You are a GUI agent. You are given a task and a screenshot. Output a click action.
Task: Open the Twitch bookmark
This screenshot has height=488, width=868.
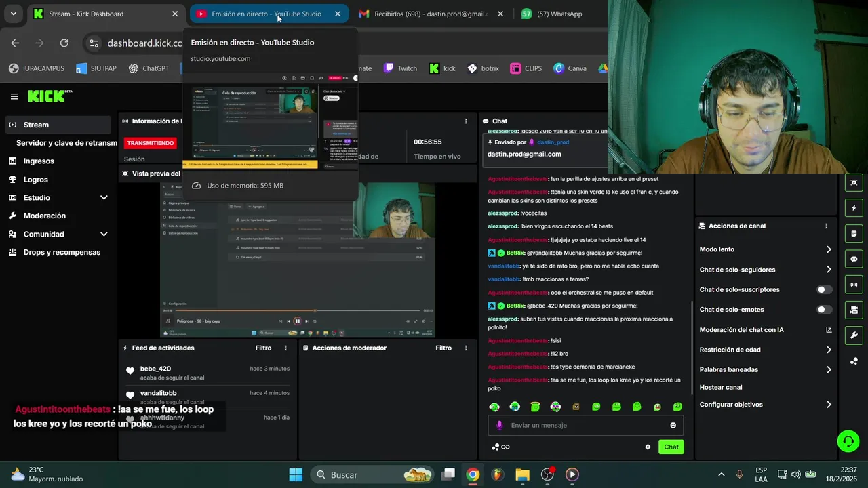click(x=401, y=68)
